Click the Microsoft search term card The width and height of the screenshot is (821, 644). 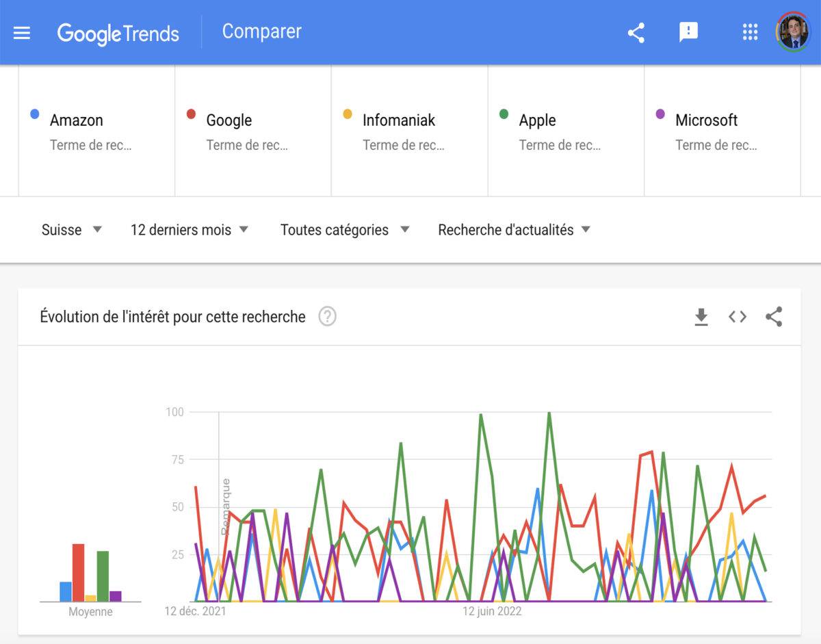722,131
